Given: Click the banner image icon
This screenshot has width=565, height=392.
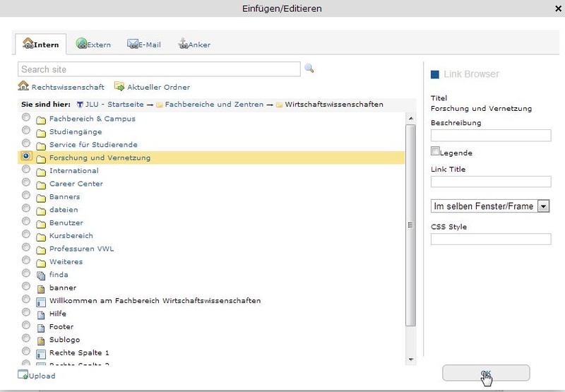Looking at the screenshot, I should (x=41, y=289).
